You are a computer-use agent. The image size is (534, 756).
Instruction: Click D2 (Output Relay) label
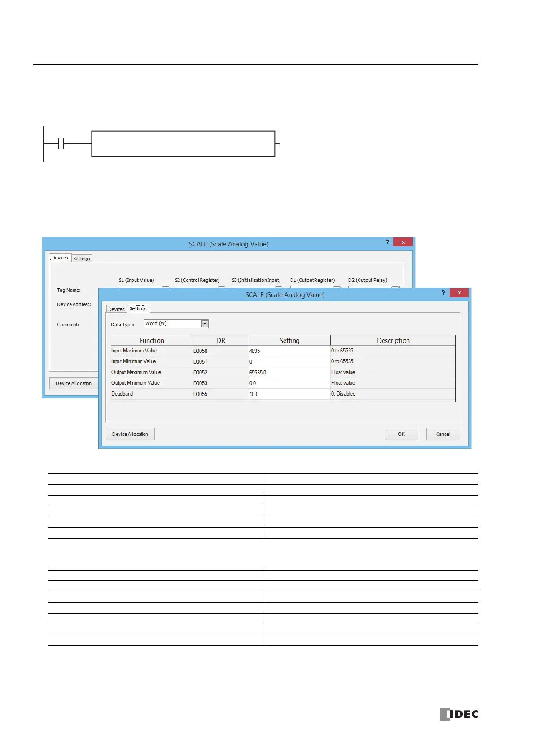368,280
